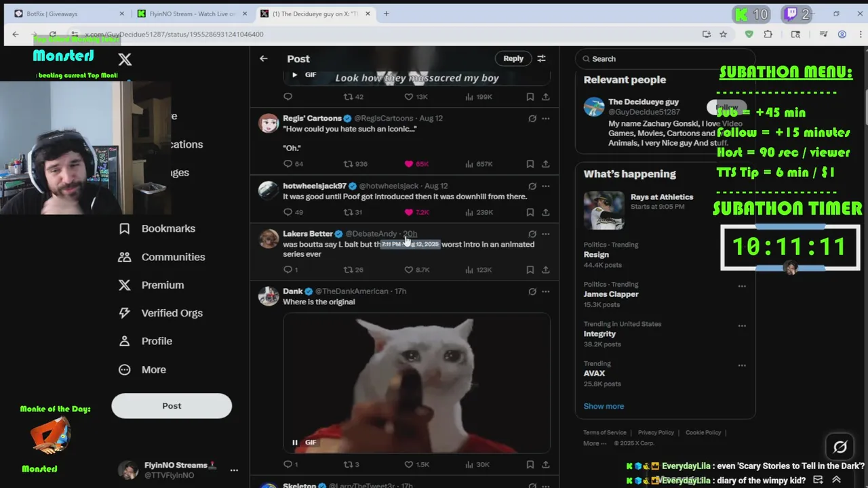Pause the cat GIF playback
This screenshot has height=488, width=868.
click(295, 443)
